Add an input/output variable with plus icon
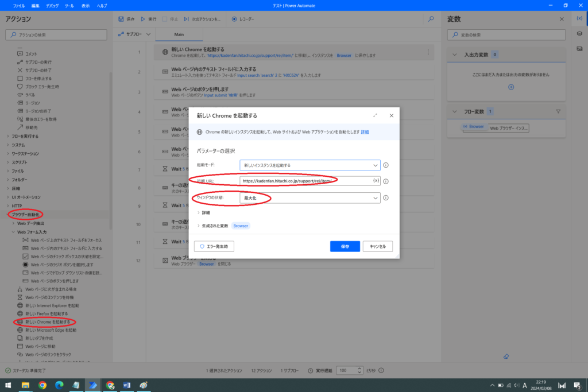Screen dimensions: 588x392 (511, 87)
